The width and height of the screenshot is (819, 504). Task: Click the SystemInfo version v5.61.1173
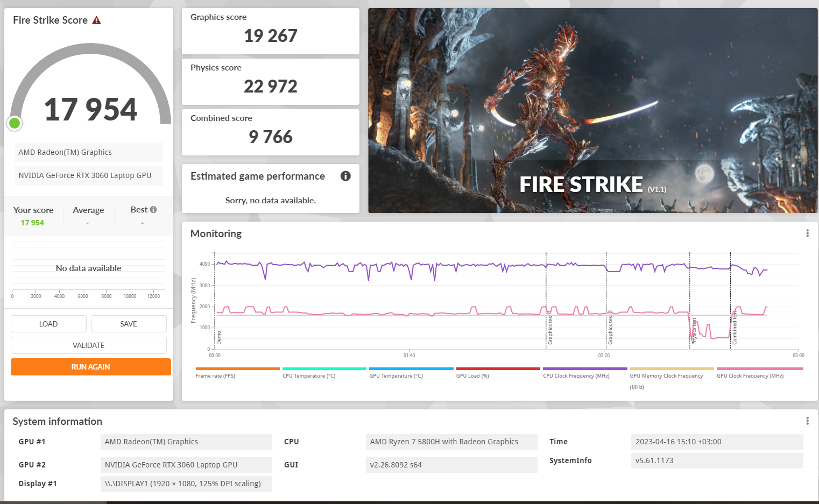click(717, 460)
